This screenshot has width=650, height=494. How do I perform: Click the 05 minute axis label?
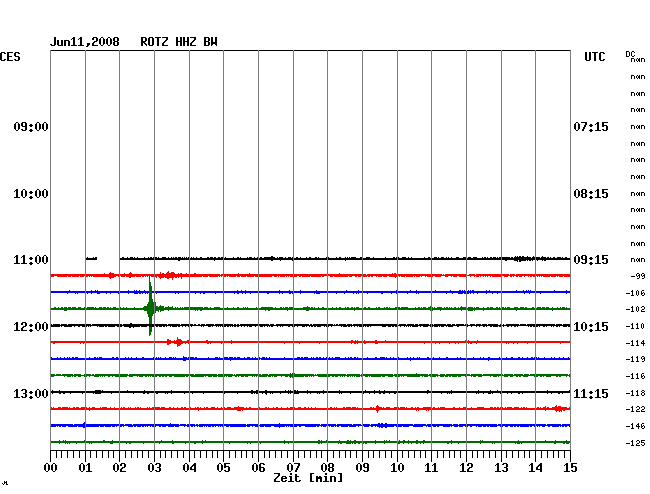pos(223,468)
